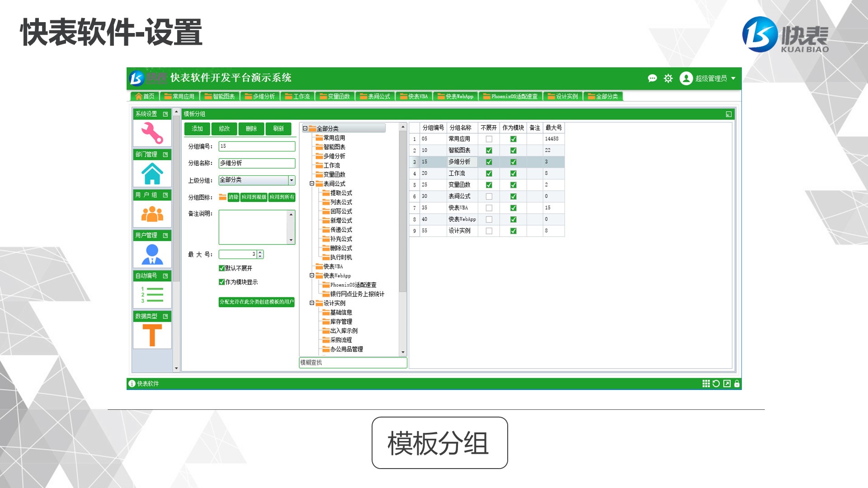Image resolution: width=868 pixels, height=488 pixels.
Task: Open the settings gear icon in header
Action: (668, 78)
